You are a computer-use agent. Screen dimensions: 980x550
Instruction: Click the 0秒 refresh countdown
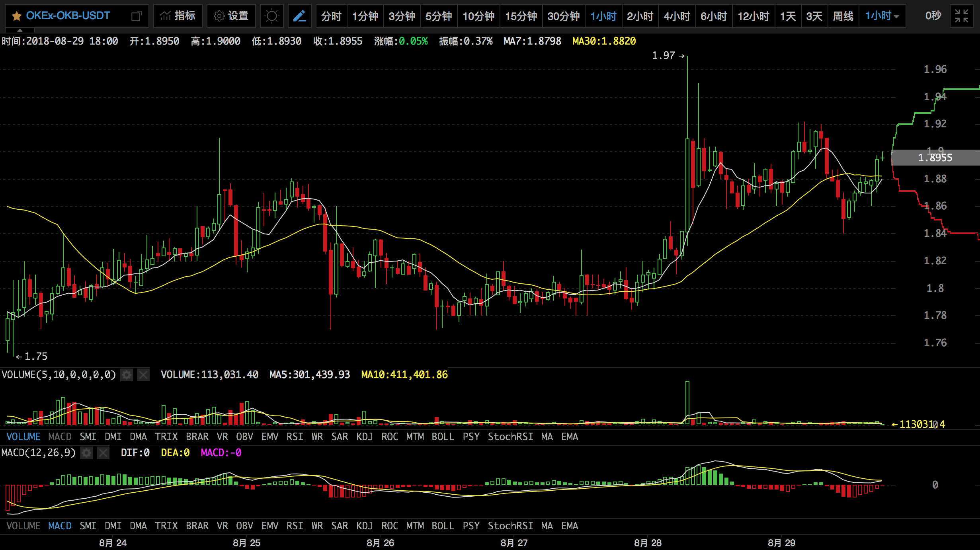pyautogui.click(x=933, y=16)
